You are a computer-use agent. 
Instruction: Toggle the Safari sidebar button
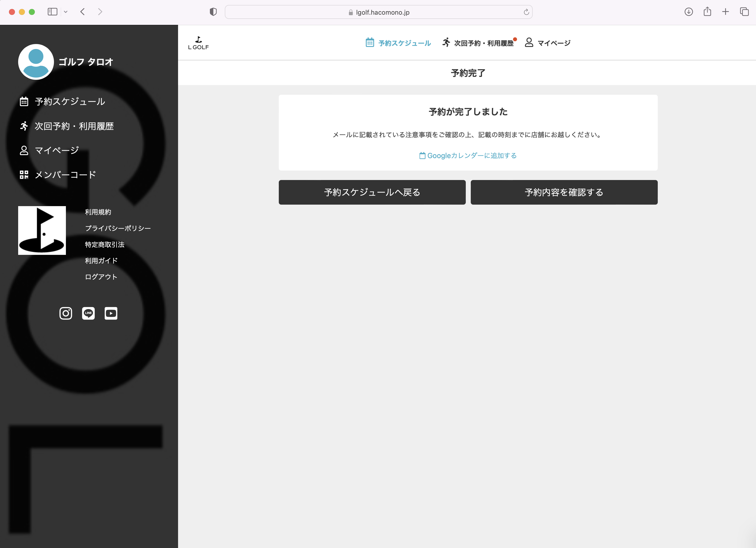tap(52, 12)
